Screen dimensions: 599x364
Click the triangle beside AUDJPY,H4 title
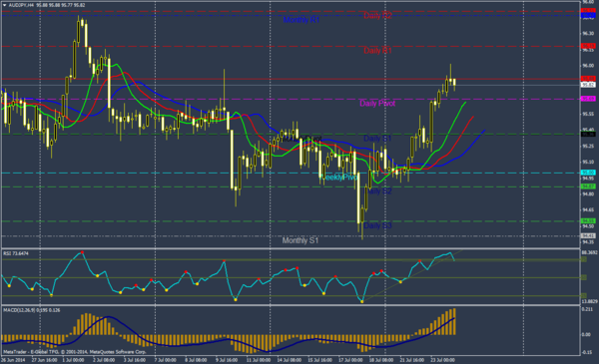pyautogui.click(x=4, y=5)
